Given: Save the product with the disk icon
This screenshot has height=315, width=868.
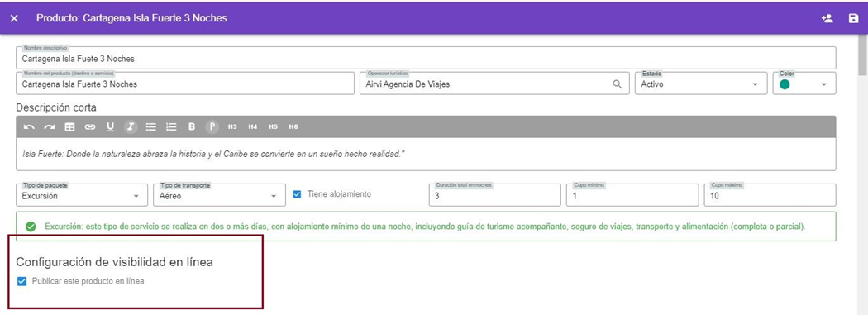Looking at the screenshot, I should (853, 18).
